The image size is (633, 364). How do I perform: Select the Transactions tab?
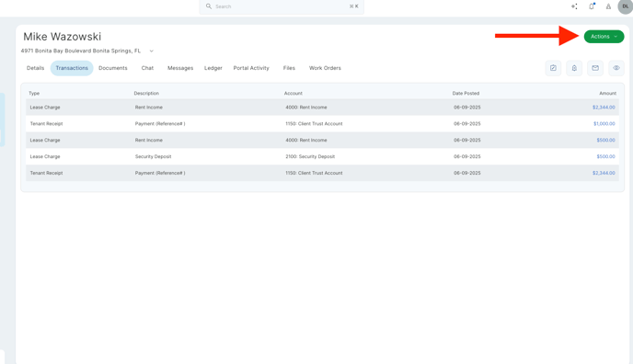[x=72, y=68]
